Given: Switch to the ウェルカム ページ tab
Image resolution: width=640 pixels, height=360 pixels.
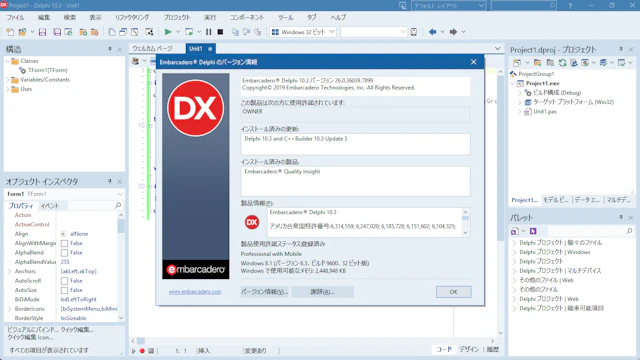Looking at the screenshot, I should (152, 49).
